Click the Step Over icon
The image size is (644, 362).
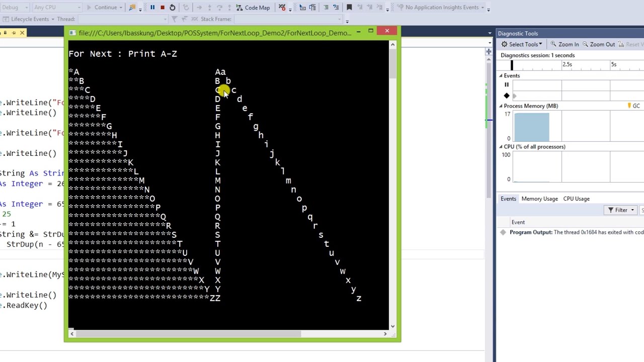[219, 8]
